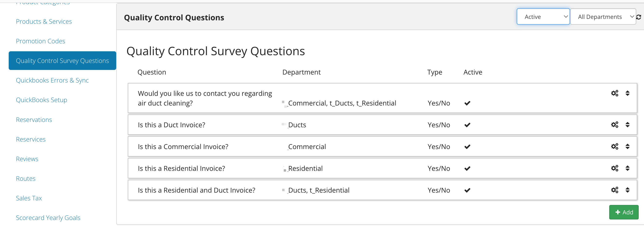Image resolution: width=644 pixels, height=226 pixels.
Task: Click active checkmark for Commercial Invoice question
Action: pyautogui.click(x=467, y=147)
